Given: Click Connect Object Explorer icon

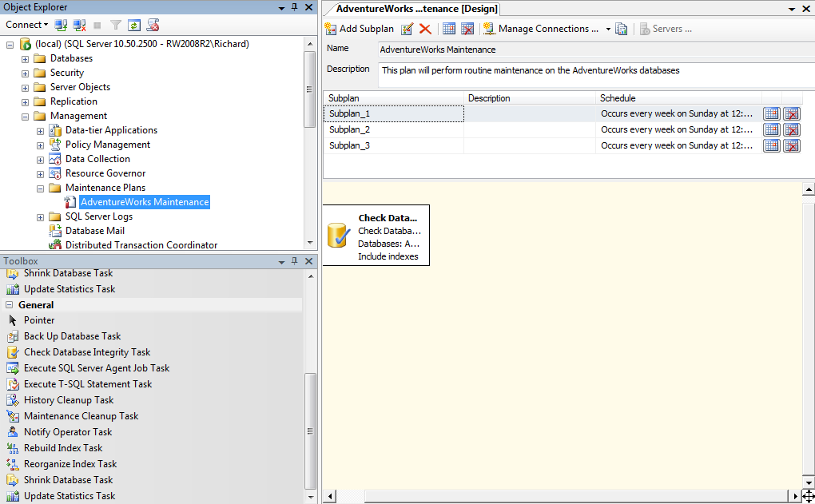Looking at the screenshot, I should pos(61,25).
